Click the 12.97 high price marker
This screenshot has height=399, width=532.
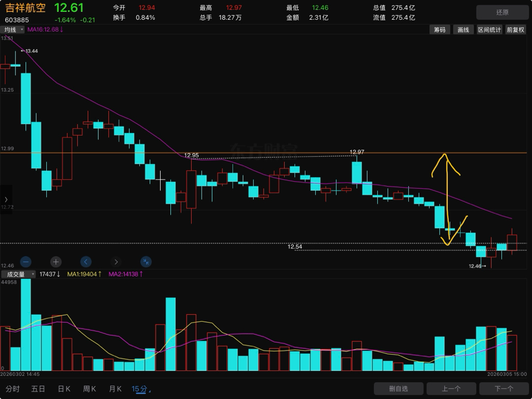tap(357, 152)
